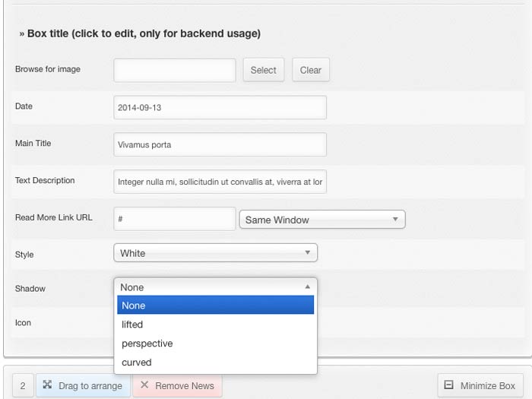Click into the Text Description field
The image size is (532, 399).
point(220,182)
